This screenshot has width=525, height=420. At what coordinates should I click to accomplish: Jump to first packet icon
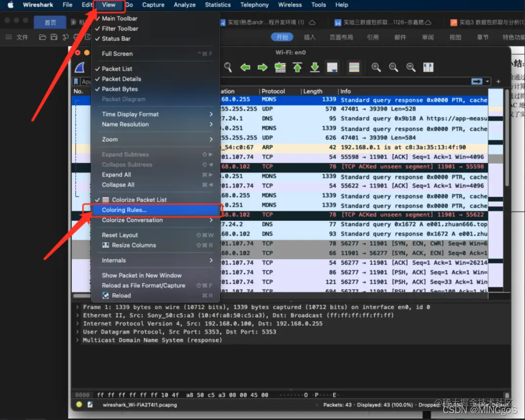[x=297, y=68]
